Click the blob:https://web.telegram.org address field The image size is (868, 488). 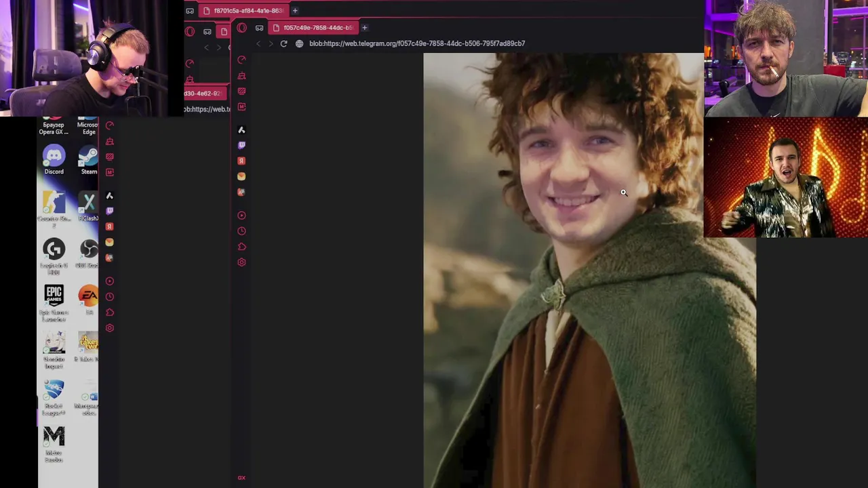point(417,43)
